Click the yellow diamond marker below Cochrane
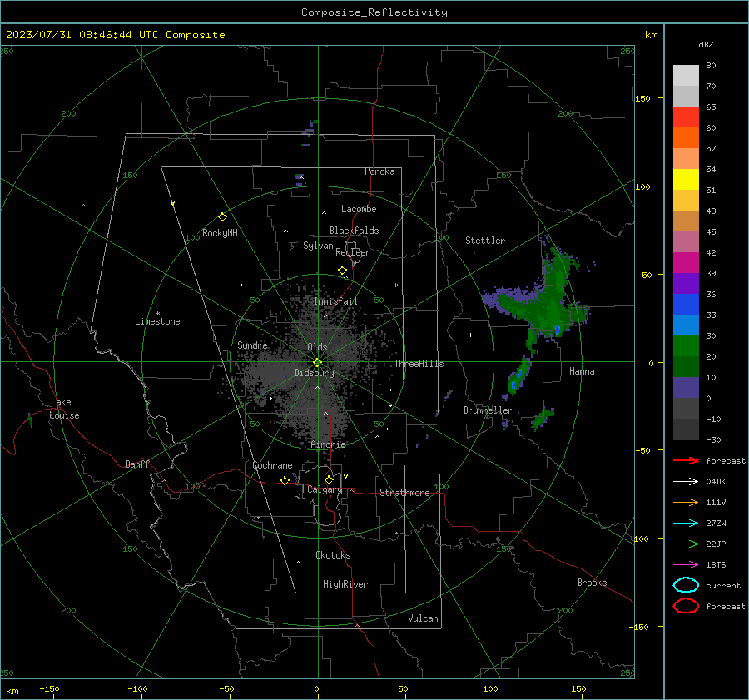 (285, 480)
